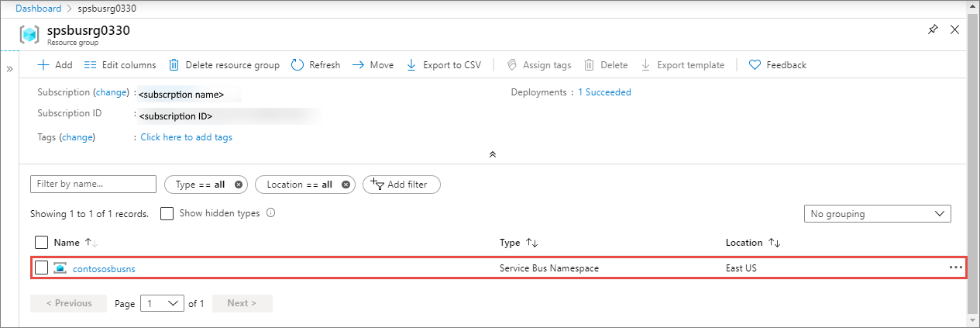Image resolution: width=980 pixels, height=328 pixels.
Task: Expand the collapsed left sidebar
Action: (x=10, y=69)
